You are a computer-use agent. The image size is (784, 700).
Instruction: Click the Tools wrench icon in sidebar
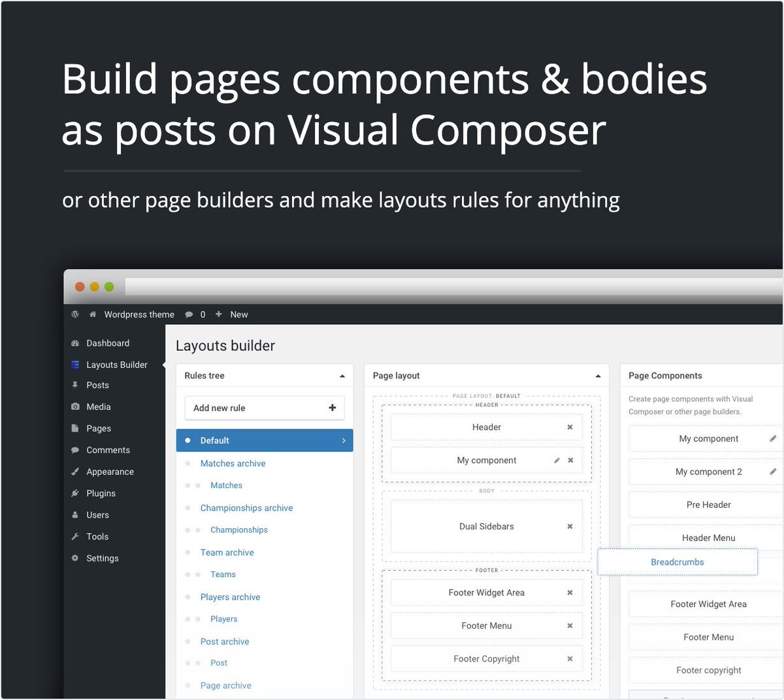coord(75,537)
